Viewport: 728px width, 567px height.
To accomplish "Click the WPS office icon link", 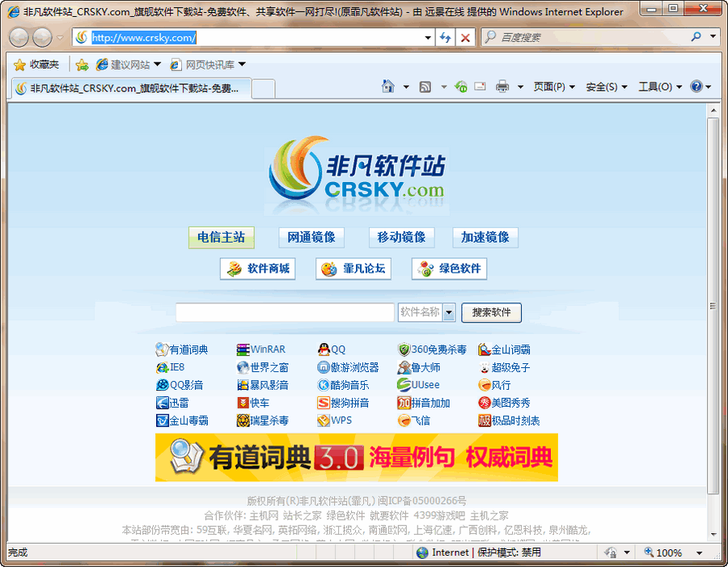I will tap(324, 421).
